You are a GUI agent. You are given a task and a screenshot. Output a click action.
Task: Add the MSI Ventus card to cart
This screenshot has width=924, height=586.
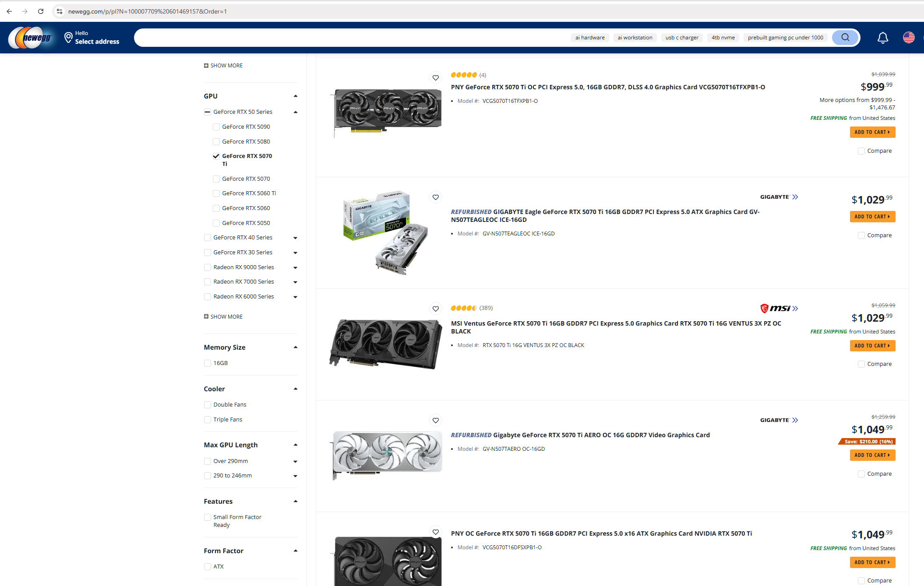pos(872,346)
